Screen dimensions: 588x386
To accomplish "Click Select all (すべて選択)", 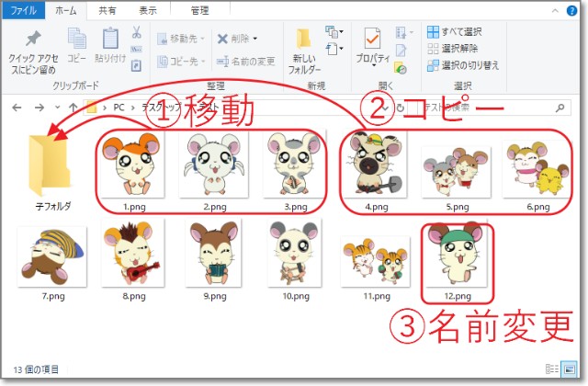I will pos(459,31).
